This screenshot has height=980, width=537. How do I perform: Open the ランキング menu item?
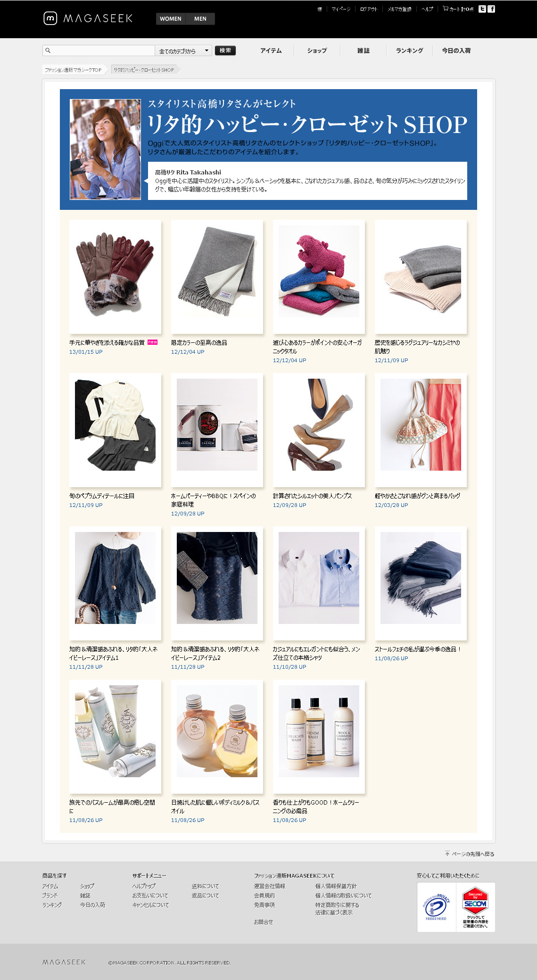(409, 51)
